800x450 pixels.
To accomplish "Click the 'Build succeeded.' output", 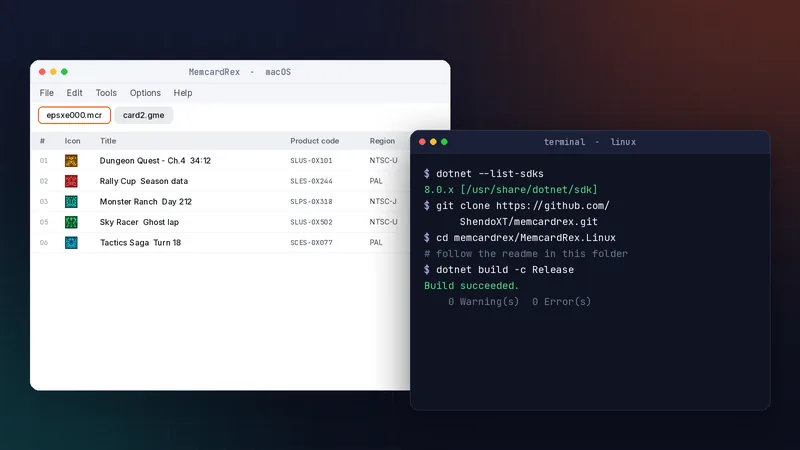I will (471, 286).
